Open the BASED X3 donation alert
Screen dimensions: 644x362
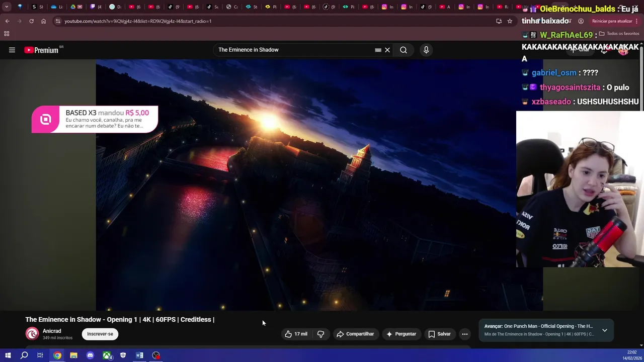tap(95, 119)
